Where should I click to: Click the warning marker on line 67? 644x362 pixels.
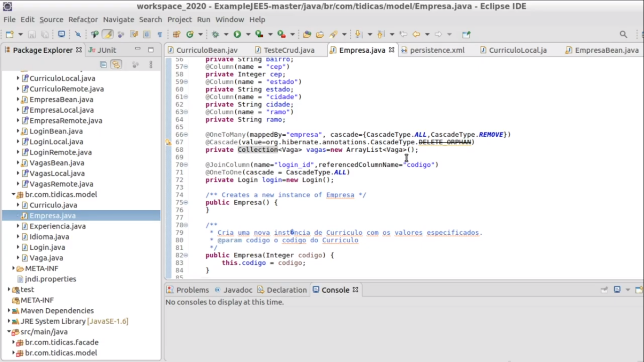pos(168,142)
